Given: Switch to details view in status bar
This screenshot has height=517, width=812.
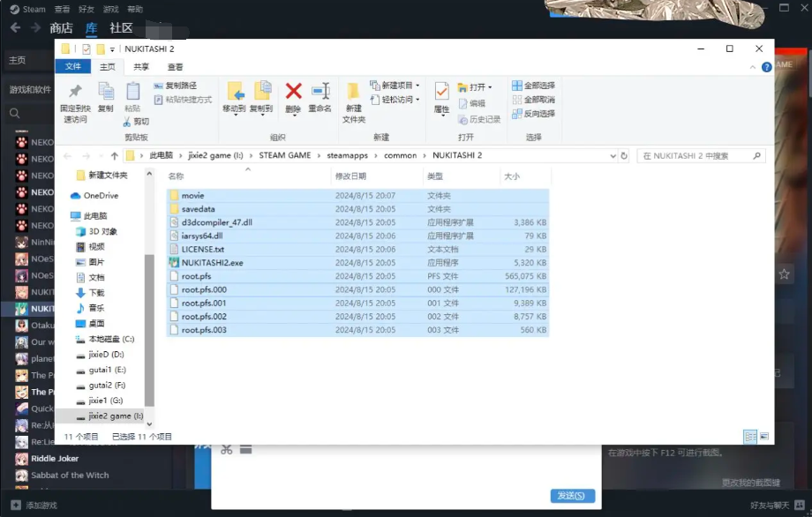Looking at the screenshot, I should (x=750, y=436).
